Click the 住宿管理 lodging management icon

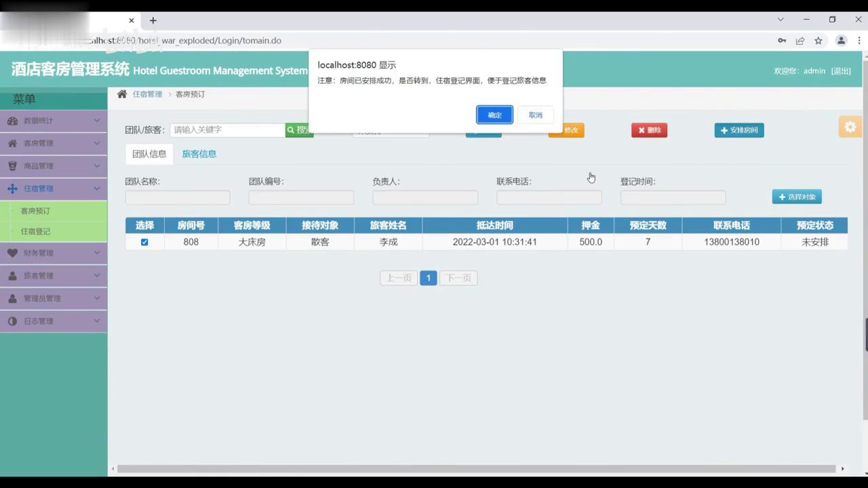pos(12,188)
